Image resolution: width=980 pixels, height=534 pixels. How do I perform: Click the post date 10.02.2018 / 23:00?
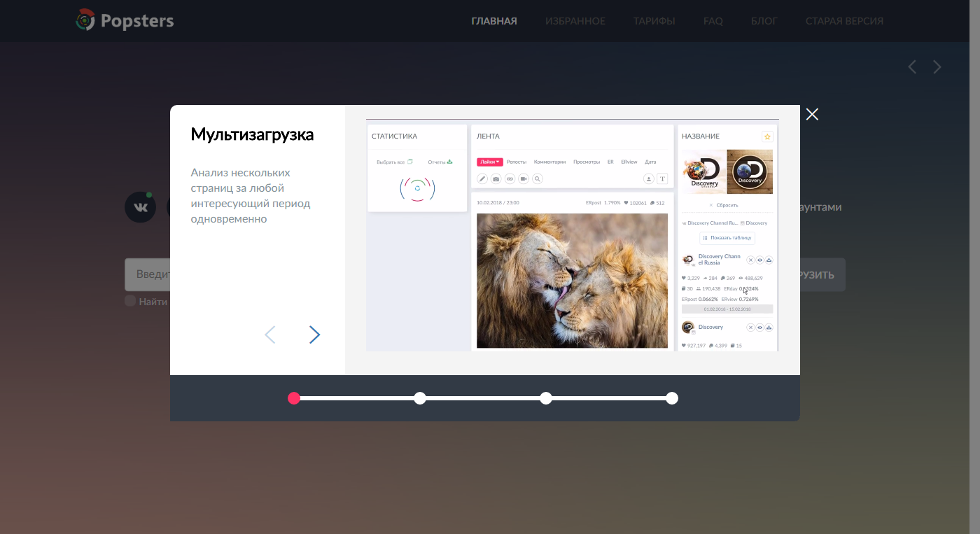498,203
